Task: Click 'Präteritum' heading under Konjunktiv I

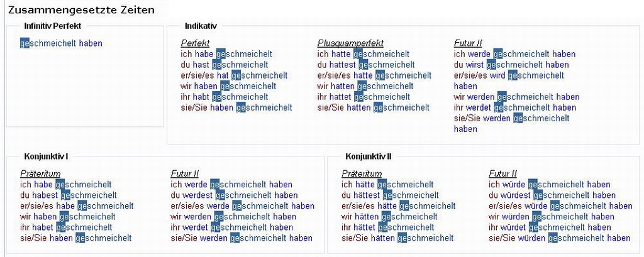Action: [40, 173]
